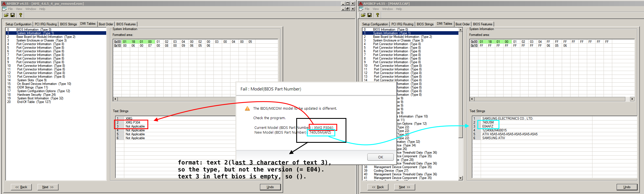Viewport: 644px width, 194px height.
Task: Open File menu in left window
Action: pyautogui.click(x=10, y=9)
